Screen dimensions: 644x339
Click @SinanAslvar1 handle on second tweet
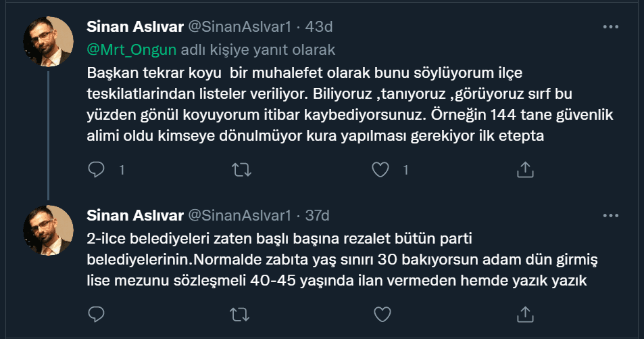[239, 216]
